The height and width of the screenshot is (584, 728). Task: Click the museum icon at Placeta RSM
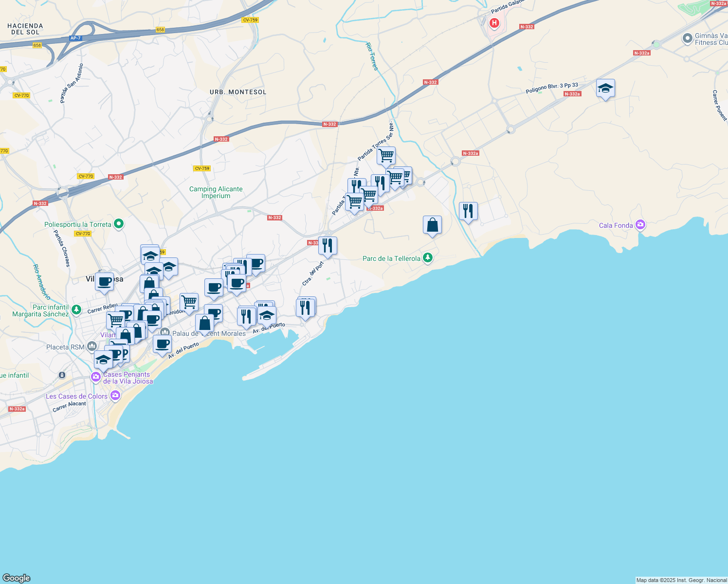pyautogui.click(x=91, y=346)
